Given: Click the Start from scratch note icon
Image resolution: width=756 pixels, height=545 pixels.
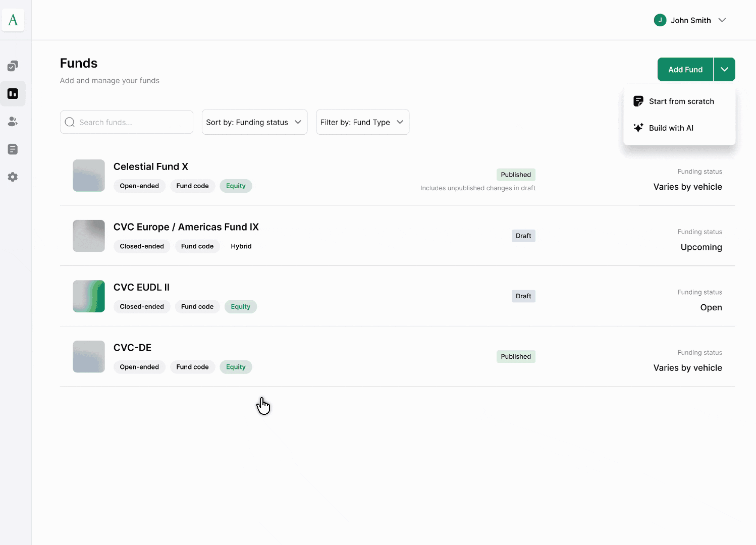Looking at the screenshot, I should [x=638, y=101].
